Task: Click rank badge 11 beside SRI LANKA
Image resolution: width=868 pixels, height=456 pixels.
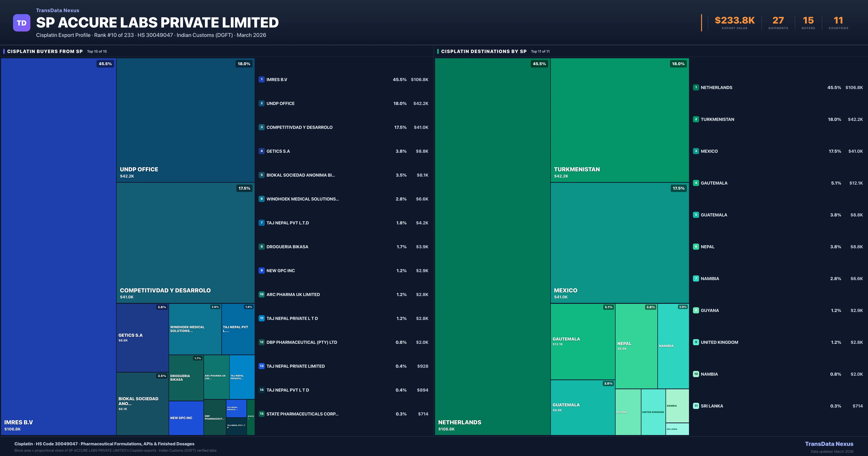Action: tap(696, 406)
